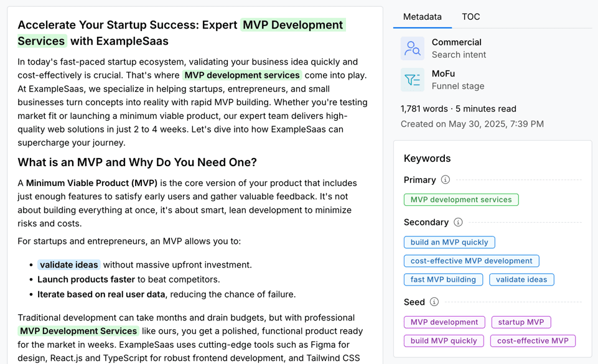Click the 'fast MVP building' keyword pill
This screenshot has height=364, width=598.
click(x=443, y=279)
